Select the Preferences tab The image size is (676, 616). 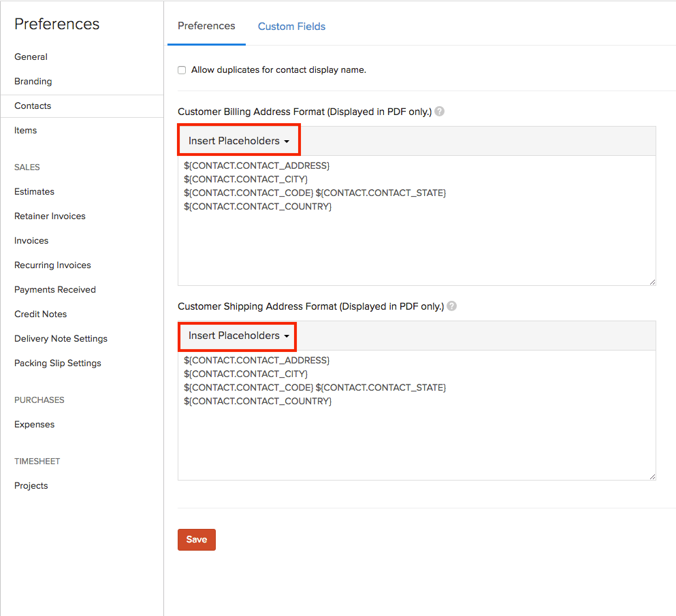tap(206, 26)
